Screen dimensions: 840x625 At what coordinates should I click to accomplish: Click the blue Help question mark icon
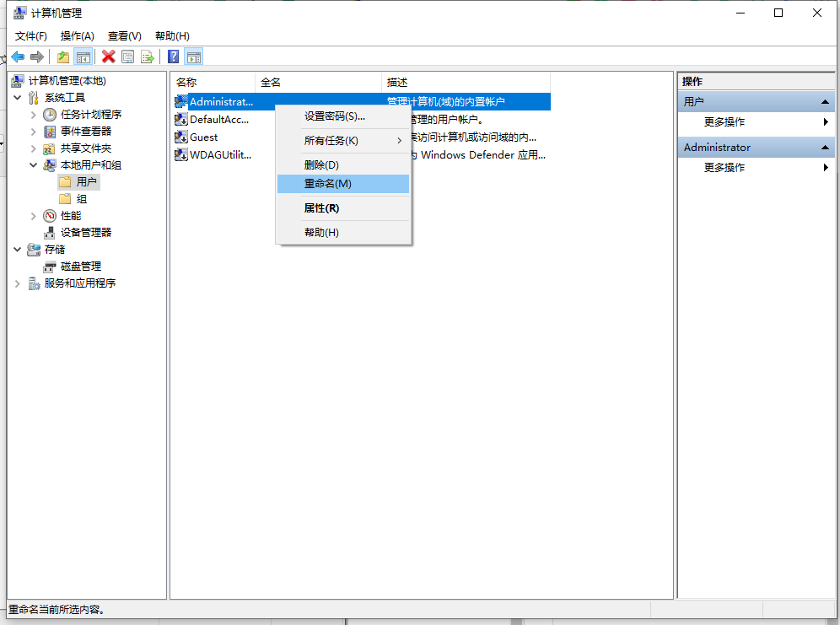click(173, 57)
